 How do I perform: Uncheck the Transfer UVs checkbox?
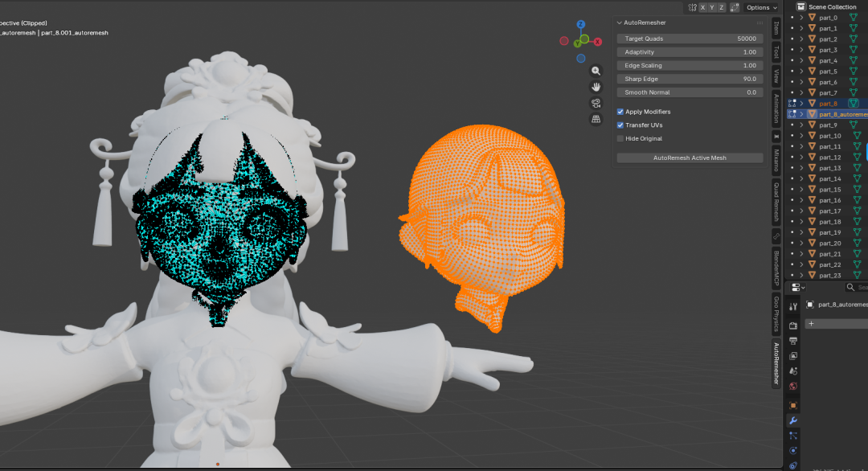(x=620, y=125)
